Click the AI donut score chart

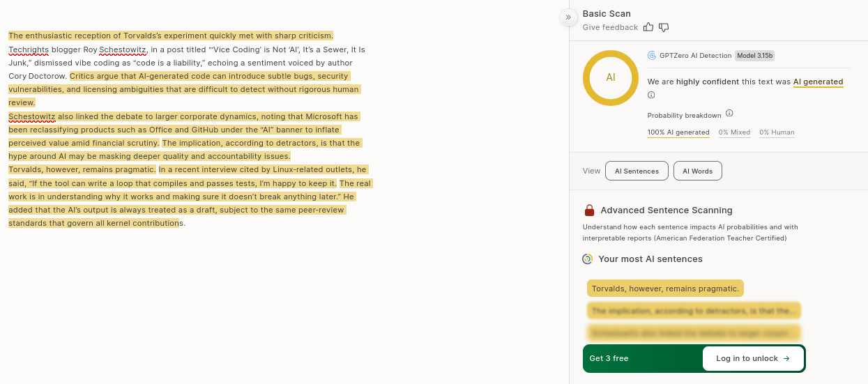click(611, 78)
